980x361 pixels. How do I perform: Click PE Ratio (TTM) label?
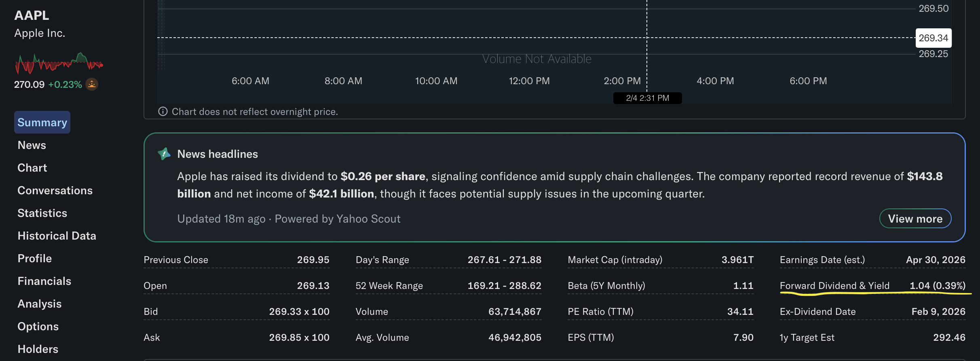pyautogui.click(x=600, y=312)
